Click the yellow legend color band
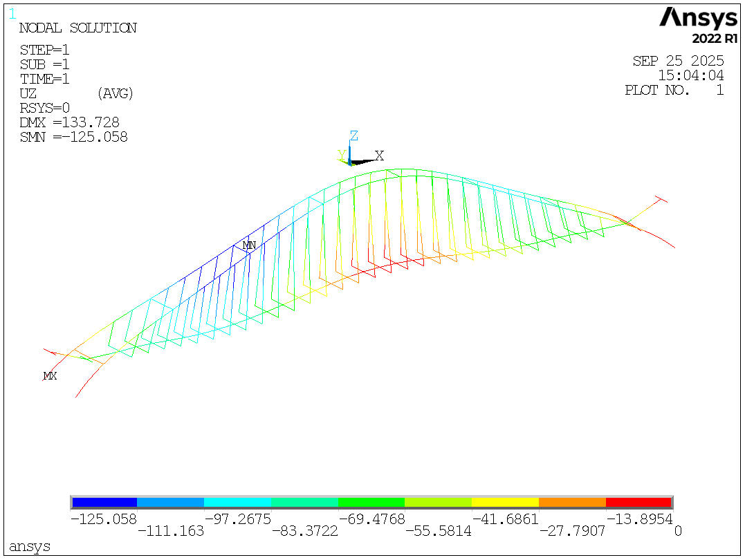This screenshot has height=560, width=745. click(505, 502)
